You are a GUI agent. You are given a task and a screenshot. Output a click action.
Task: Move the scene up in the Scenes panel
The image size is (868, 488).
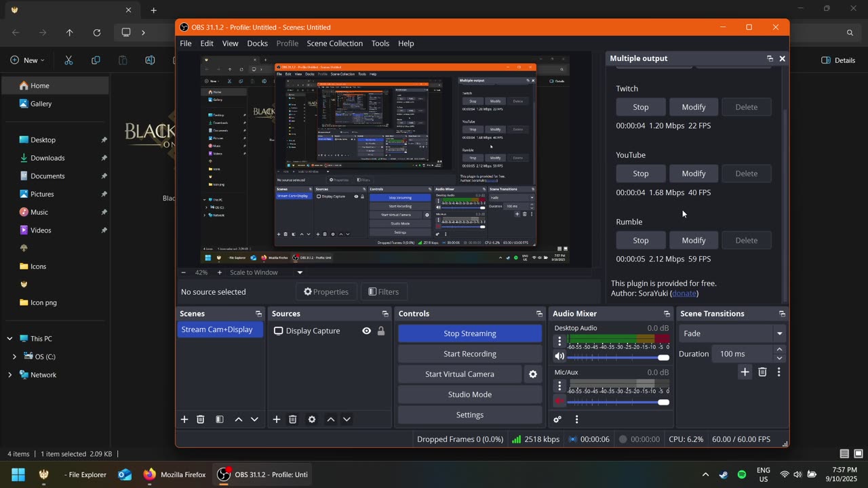[x=239, y=420]
